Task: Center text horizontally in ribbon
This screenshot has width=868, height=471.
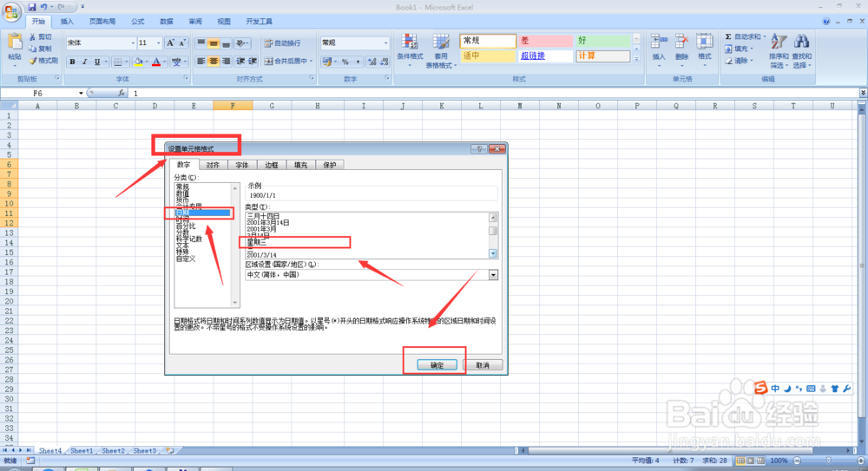Action: tap(214, 62)
